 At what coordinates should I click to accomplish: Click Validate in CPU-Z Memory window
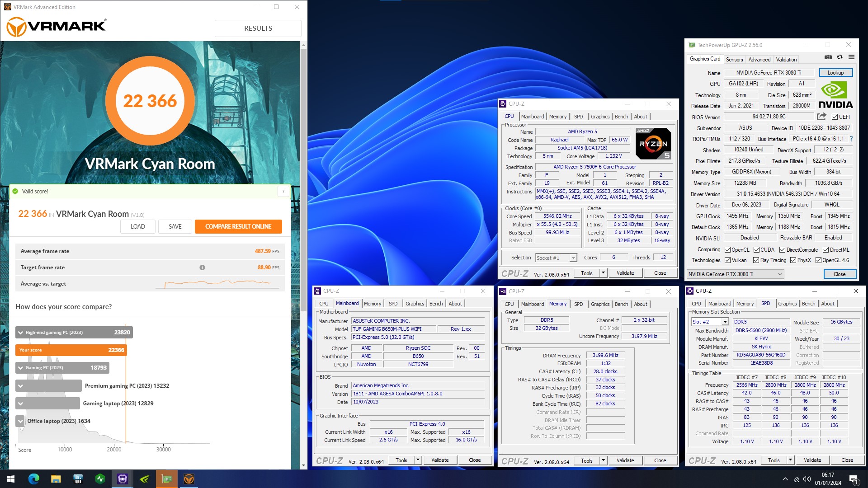[625, 460]
